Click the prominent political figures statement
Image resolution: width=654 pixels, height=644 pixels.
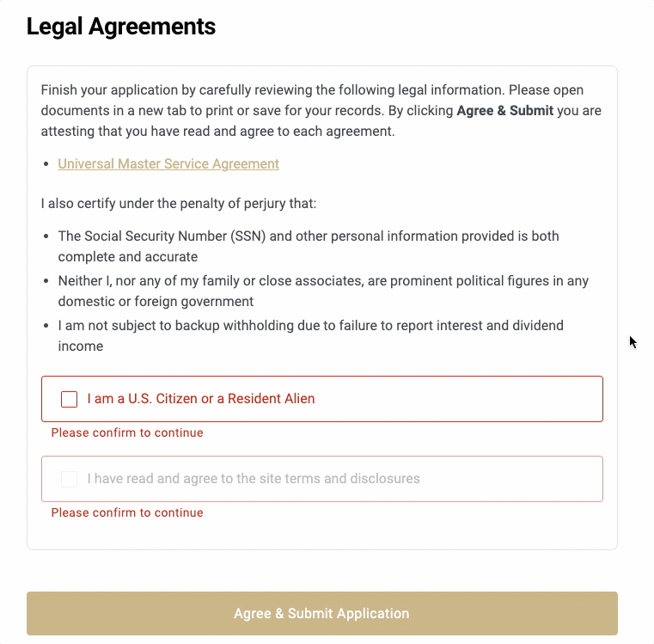(322, 281)
